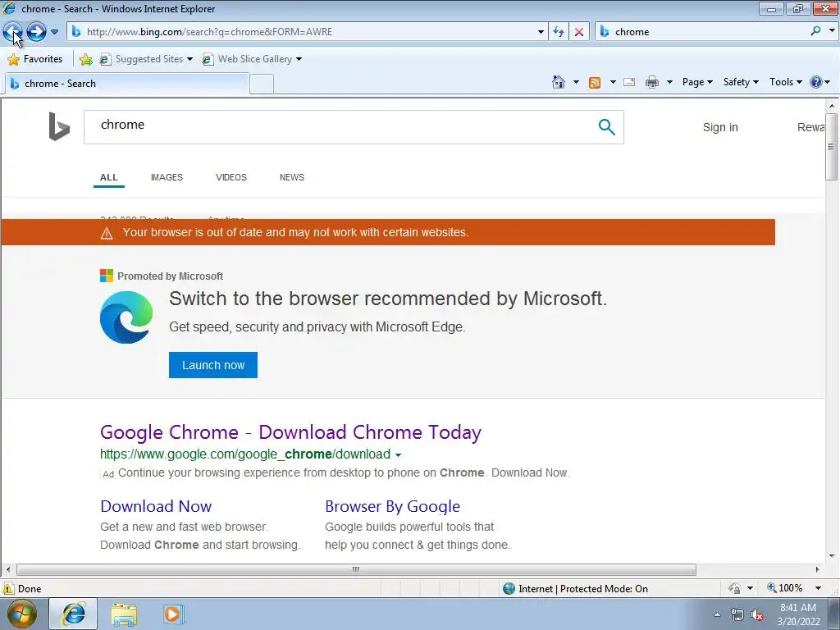
Task: Click the Microsoft Edge logo
Action: 126,317
